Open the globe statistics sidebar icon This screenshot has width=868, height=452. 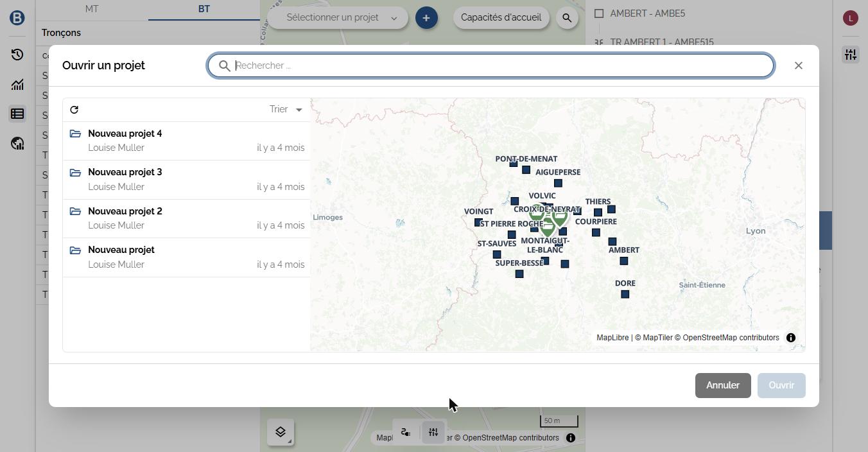pyautogui.click(x=17, y=143)
